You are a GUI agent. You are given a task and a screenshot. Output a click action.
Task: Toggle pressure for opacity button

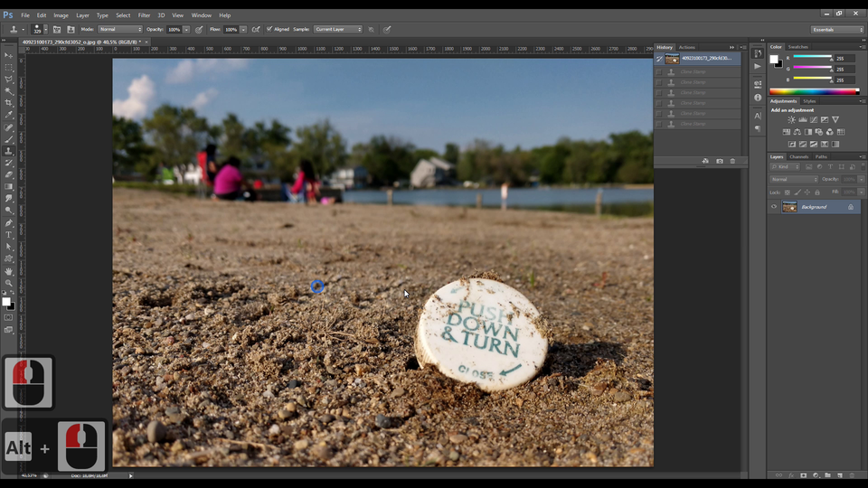(199, 29)
